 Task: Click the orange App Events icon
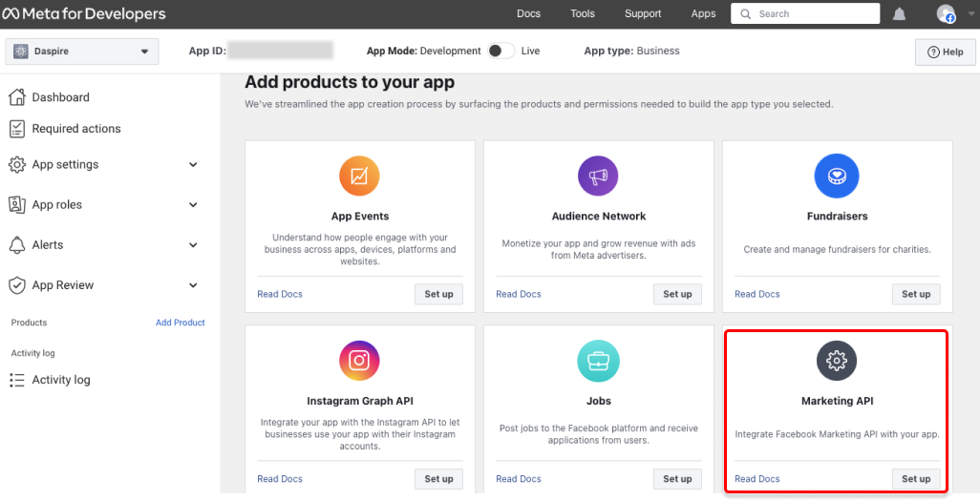point(359,177)
